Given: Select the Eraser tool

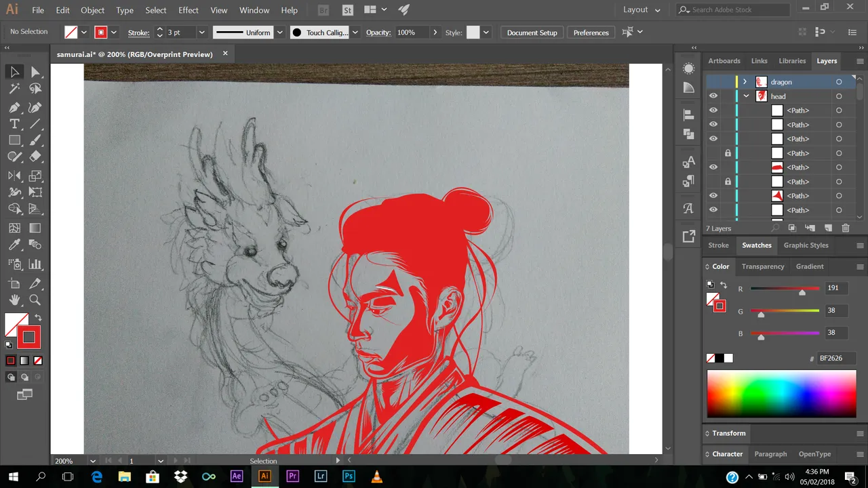Looking at the screenshot, I should tap(35, 157).
